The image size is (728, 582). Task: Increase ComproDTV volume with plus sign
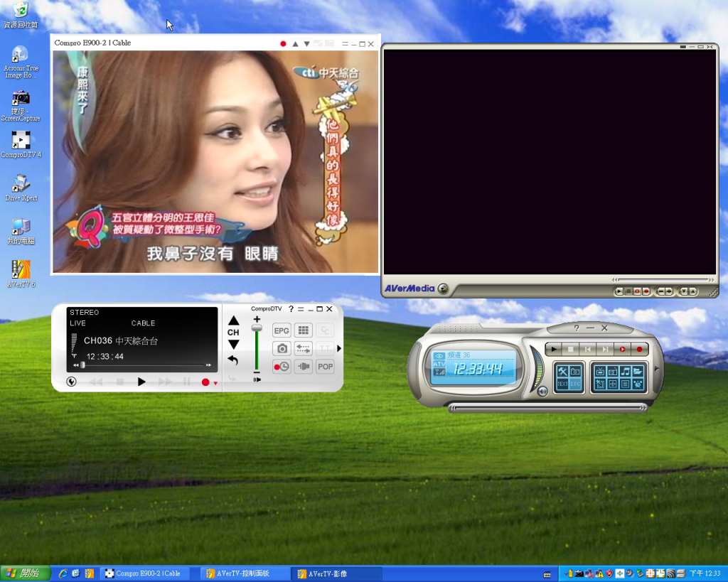coord(257,319)
